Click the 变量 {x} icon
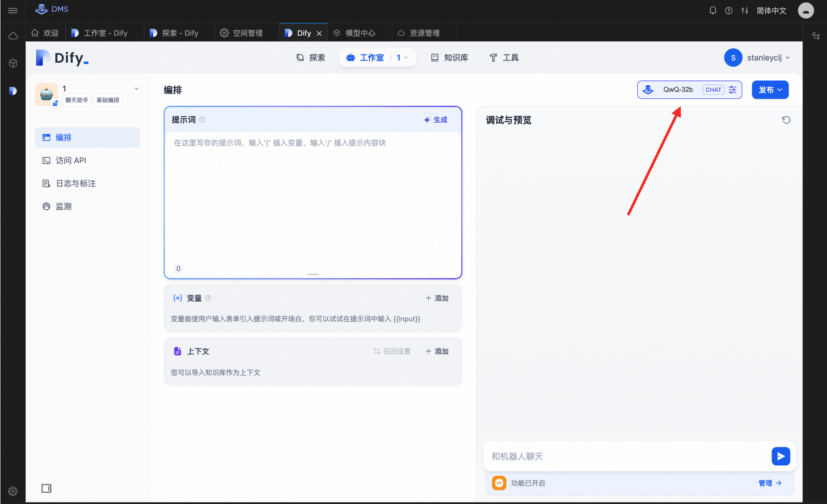Viewport: 827px width, 504px height. 177,298
